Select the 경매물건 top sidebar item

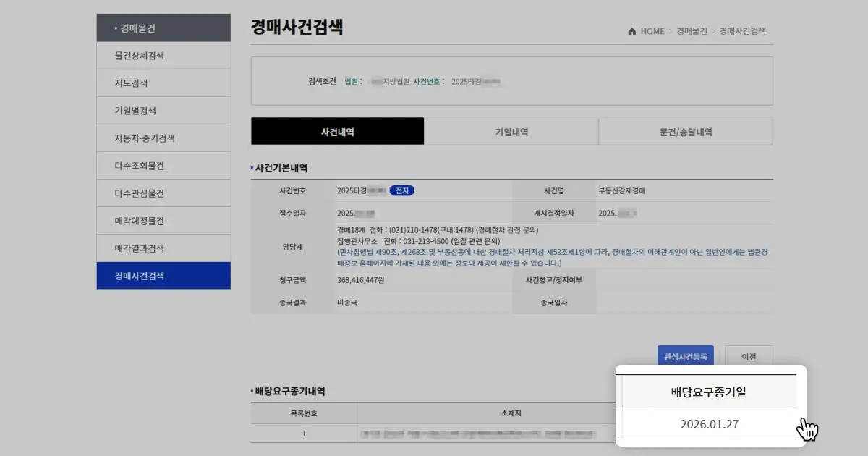(x=163, y=28)
